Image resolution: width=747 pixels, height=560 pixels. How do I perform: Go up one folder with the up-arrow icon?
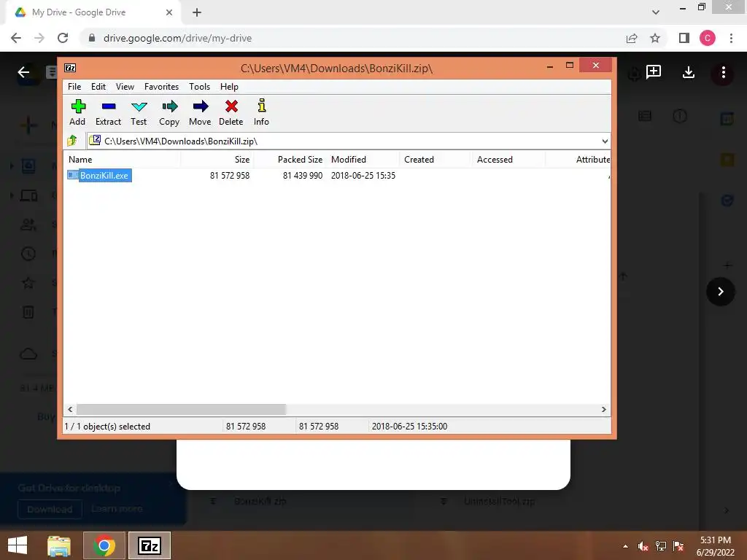72,141
